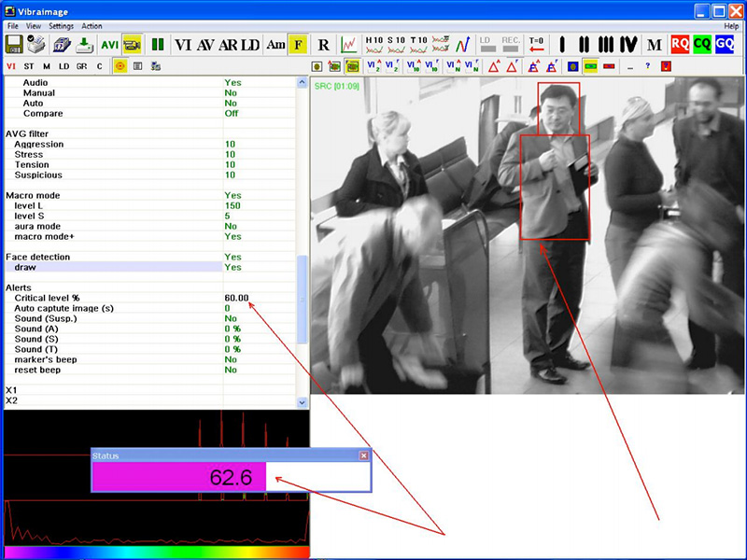The width and height of the screenshot is (747, 560).
Task: Switch to the GR tab
Action: point(81,66)
